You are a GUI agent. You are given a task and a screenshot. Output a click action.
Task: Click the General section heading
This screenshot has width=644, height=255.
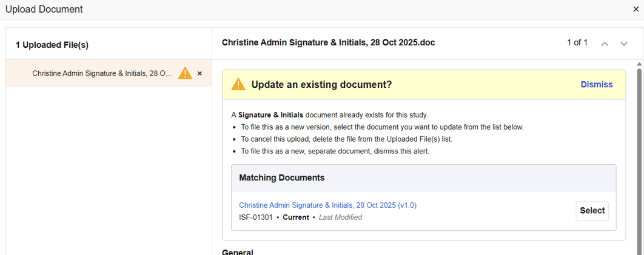(238, 252)
